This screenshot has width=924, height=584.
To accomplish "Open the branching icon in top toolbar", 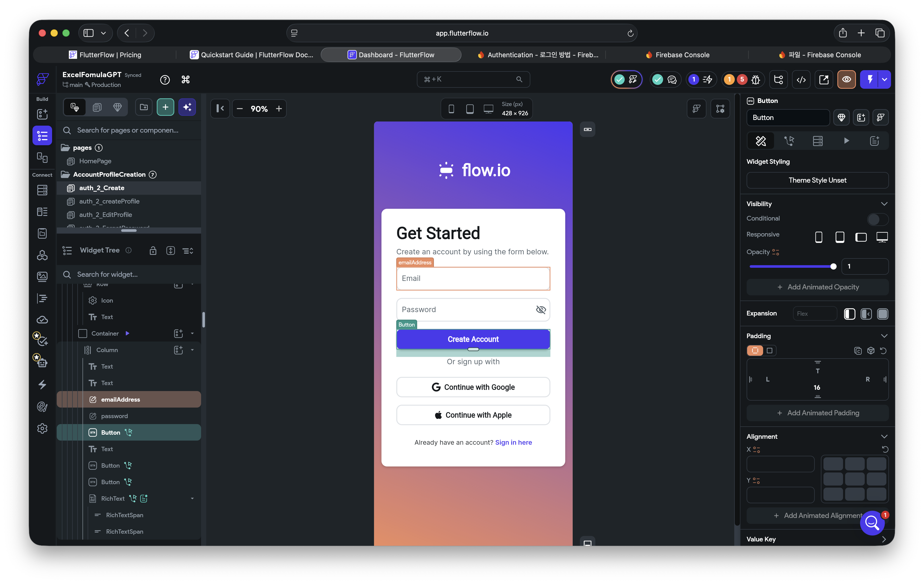I will tap(779, 79).
